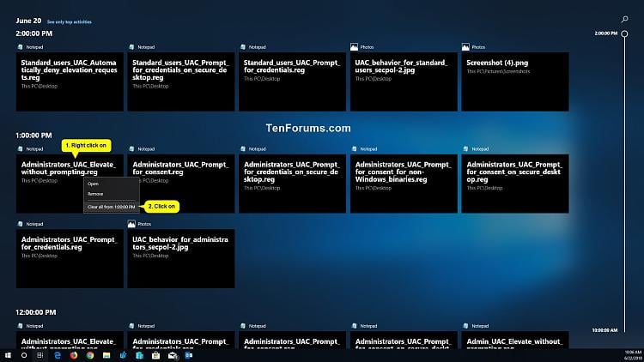Select Clear all from 1:00:00 PM

pos(112,207)
